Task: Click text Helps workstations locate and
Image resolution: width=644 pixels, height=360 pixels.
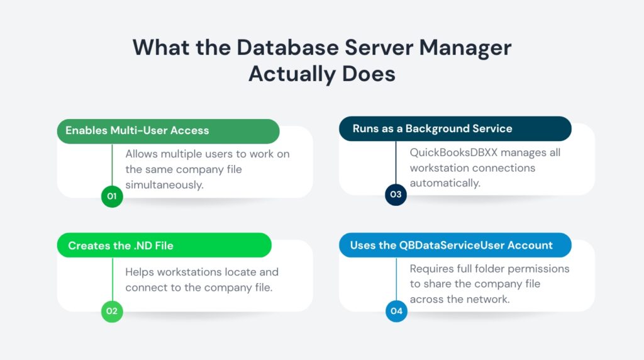Action: coord(202,272)
